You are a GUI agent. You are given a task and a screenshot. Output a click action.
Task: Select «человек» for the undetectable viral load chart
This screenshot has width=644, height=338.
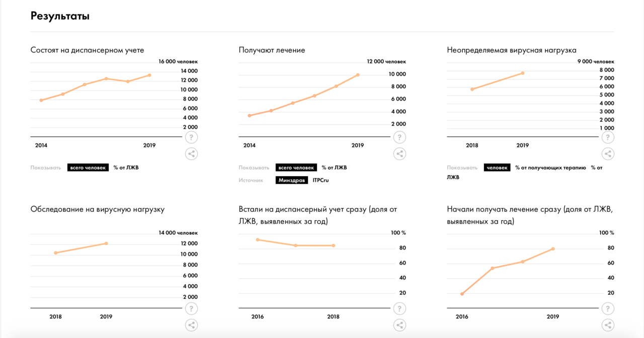click(497, 167)
